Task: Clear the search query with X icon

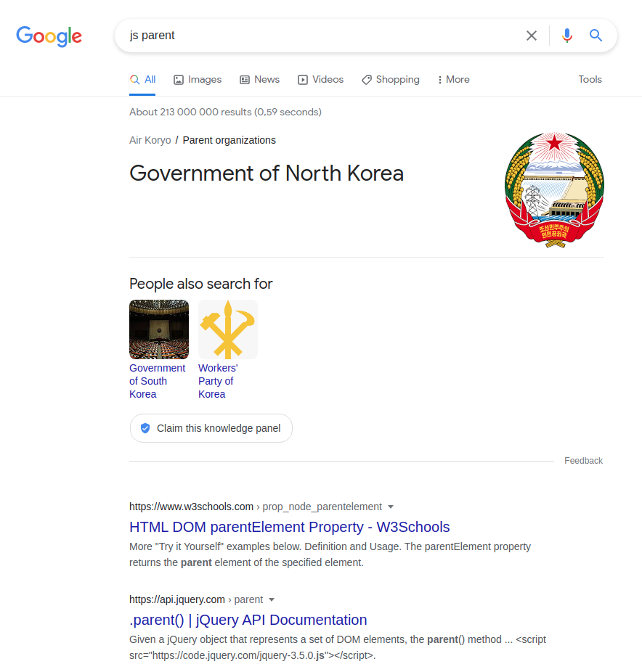Action: (532, 36)
